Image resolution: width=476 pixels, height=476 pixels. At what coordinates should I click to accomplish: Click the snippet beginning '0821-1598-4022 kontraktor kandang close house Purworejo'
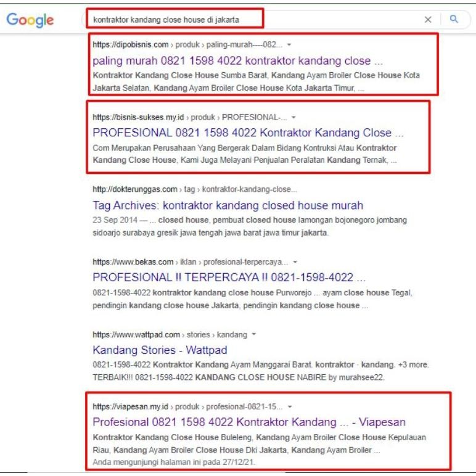(x=252, y=299)
